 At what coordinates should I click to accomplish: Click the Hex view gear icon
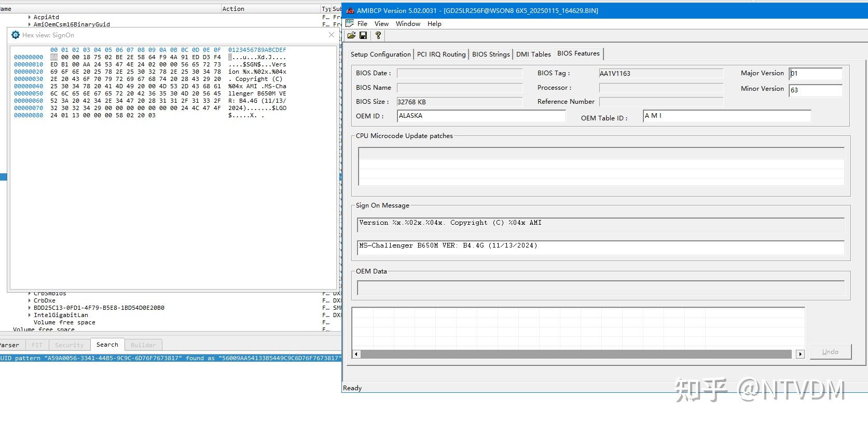tap(16, 35)
